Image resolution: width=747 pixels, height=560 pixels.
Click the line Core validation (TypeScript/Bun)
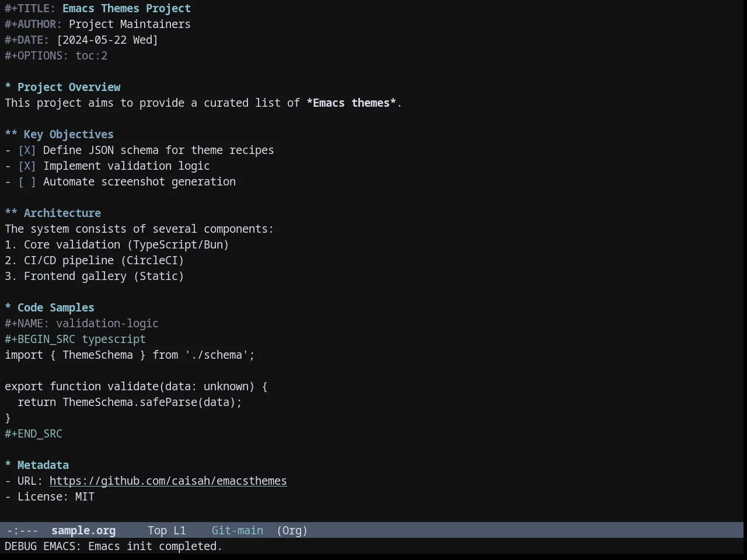[117, 244]
